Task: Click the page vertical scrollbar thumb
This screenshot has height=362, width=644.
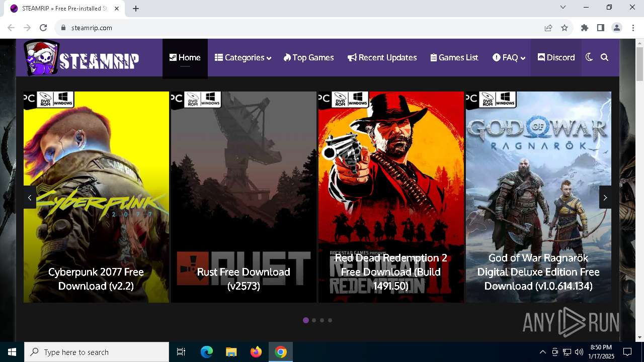Action: point(639,64)
